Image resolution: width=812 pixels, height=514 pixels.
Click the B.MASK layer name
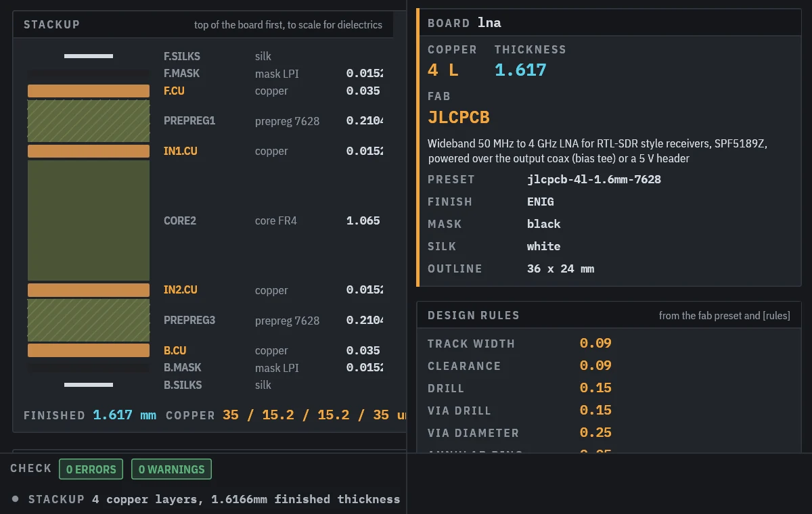click(183, 367)
